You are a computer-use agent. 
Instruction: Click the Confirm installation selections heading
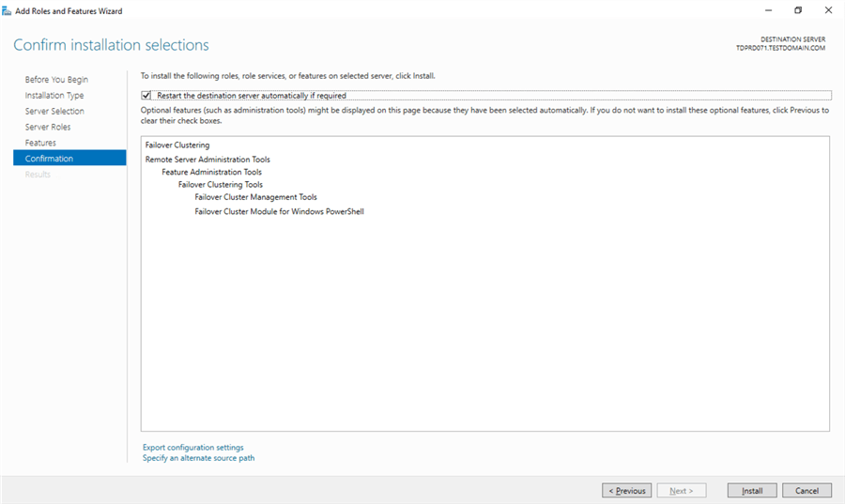[x=111, y=45]
